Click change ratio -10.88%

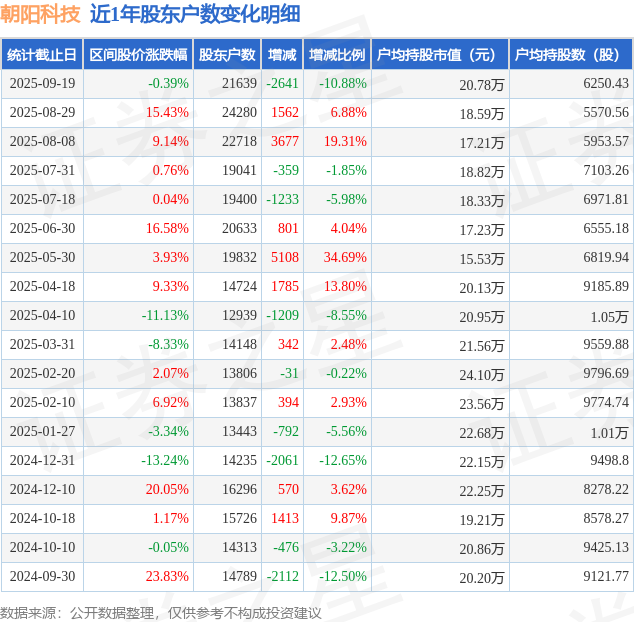(x=343, y=83)
